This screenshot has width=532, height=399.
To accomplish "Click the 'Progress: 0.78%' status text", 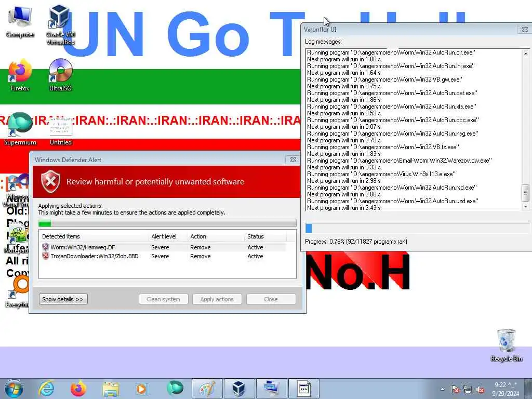I will coord(356,242).
